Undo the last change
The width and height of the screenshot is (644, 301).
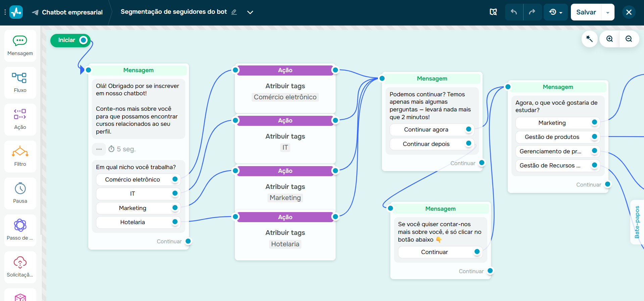514,12
